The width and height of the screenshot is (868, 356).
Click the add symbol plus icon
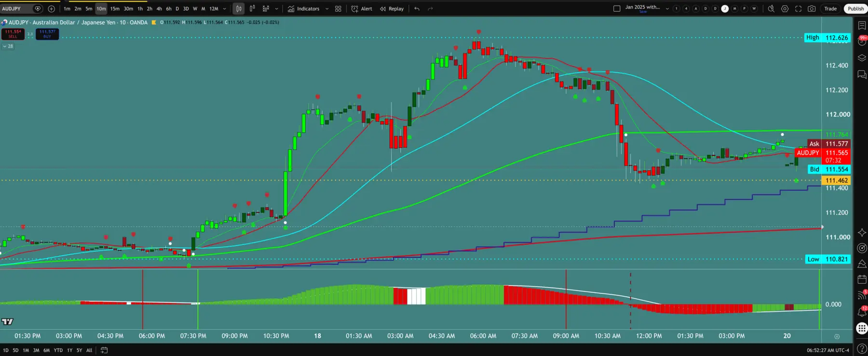[52, 9]
